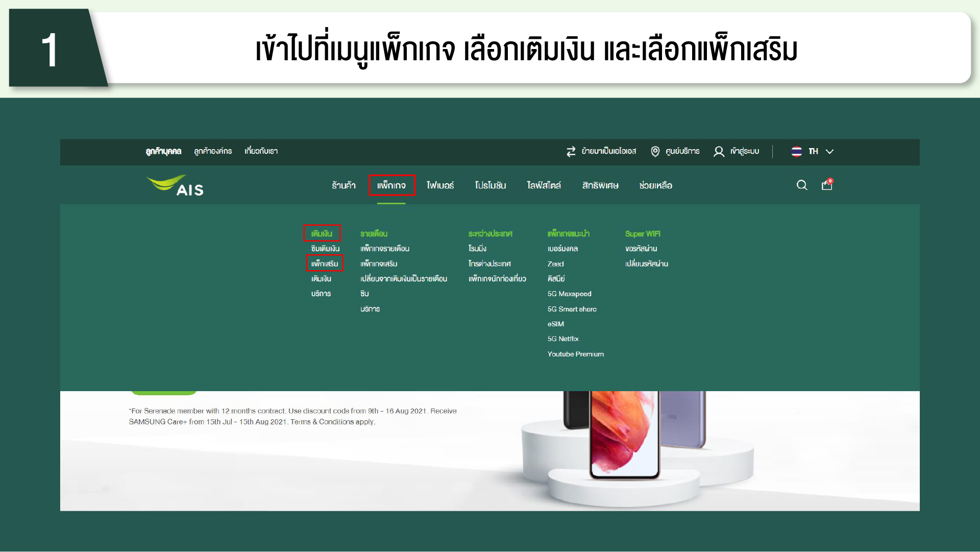980x552 pixels.
Task: Click เข้าสู่ระบบ login link
Action: [745, 151]
